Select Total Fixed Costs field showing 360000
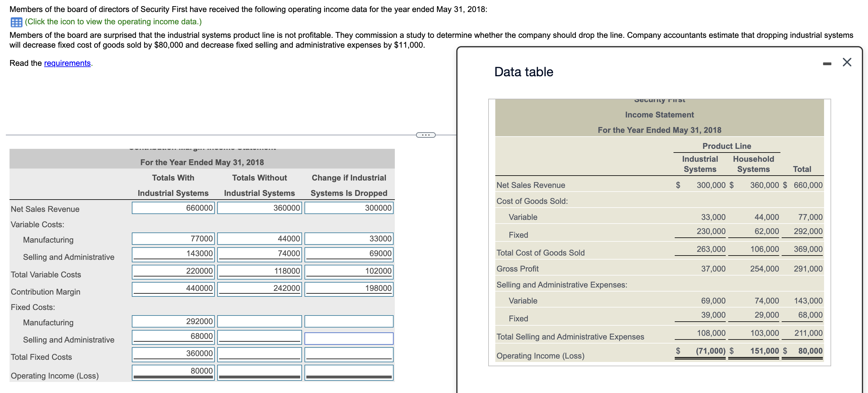 (173, 355)
